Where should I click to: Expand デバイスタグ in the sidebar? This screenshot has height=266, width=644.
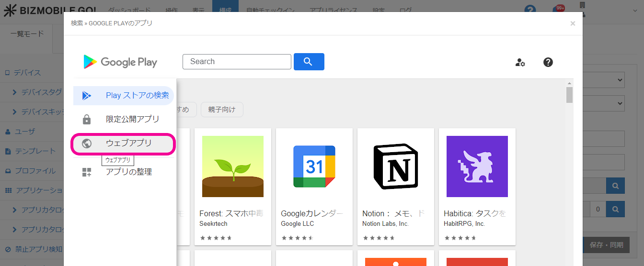(x=37, y=92)
